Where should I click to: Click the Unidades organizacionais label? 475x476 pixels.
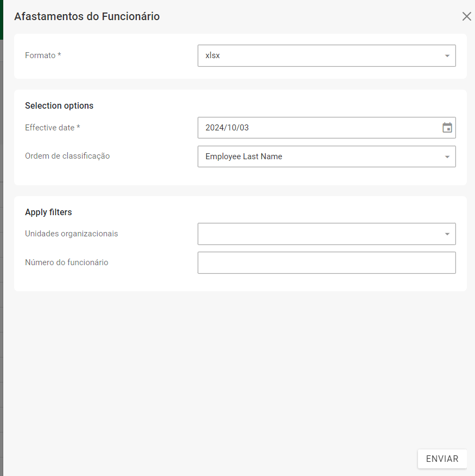click(x=71, y=234)
